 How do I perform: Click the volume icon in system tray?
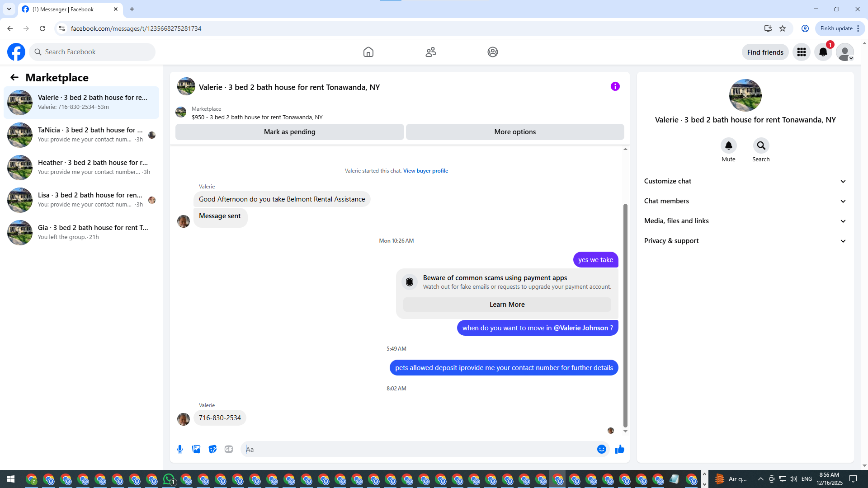793,479
